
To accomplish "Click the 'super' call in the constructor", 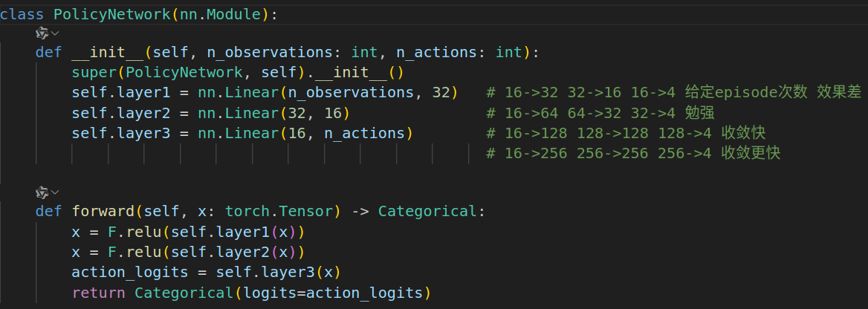I will [94, 73].
